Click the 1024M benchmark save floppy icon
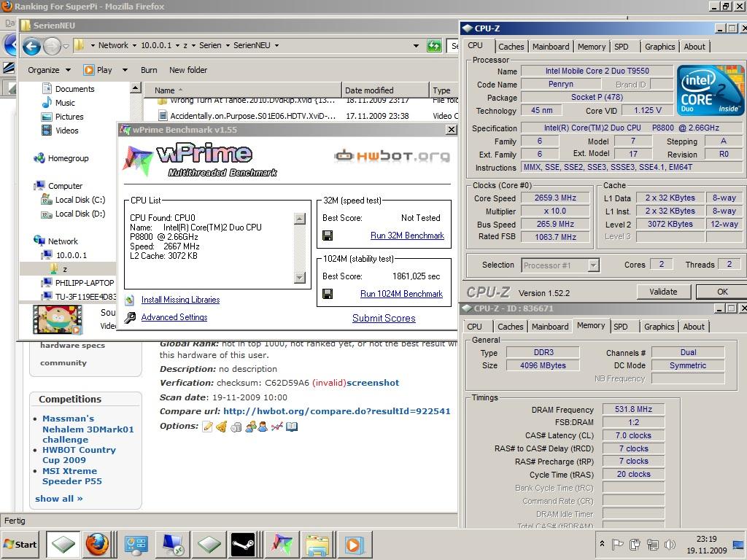The width and height of the screenshot is (747, 560). (328, 294)
